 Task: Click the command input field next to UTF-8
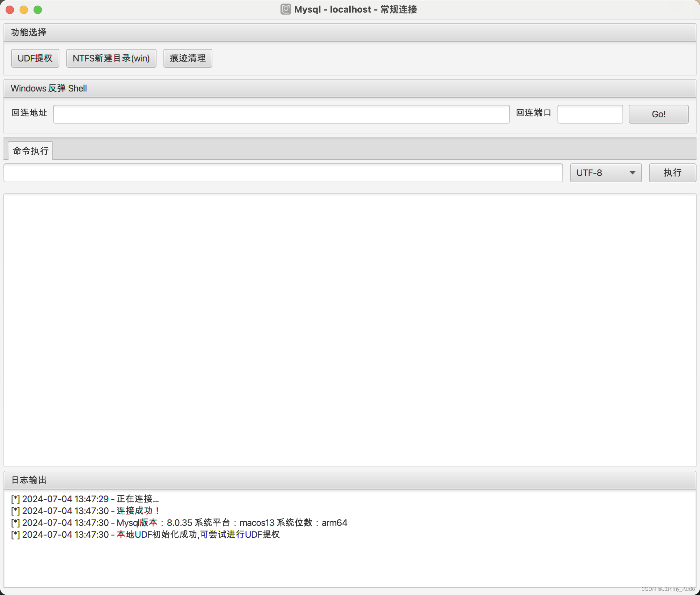pos(283,173)
